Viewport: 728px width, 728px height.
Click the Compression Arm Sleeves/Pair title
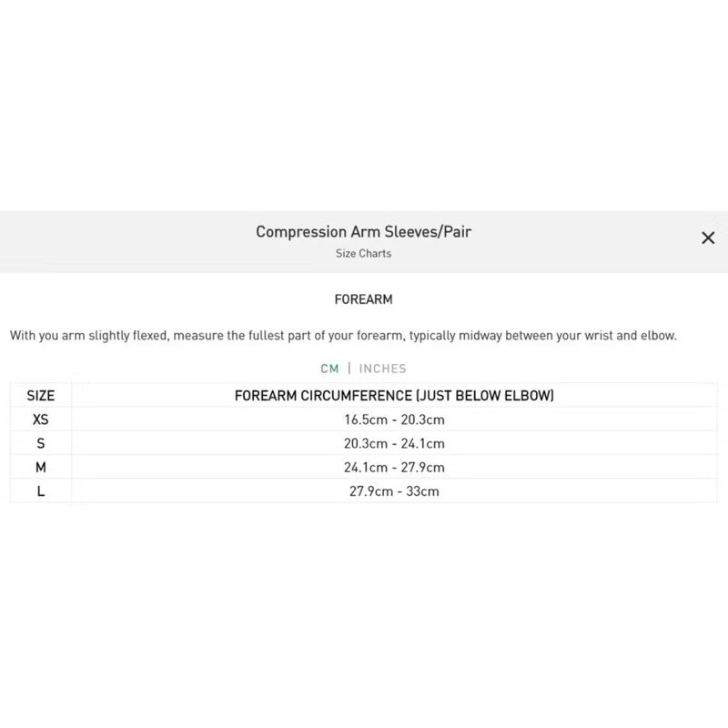pos(363,231)
